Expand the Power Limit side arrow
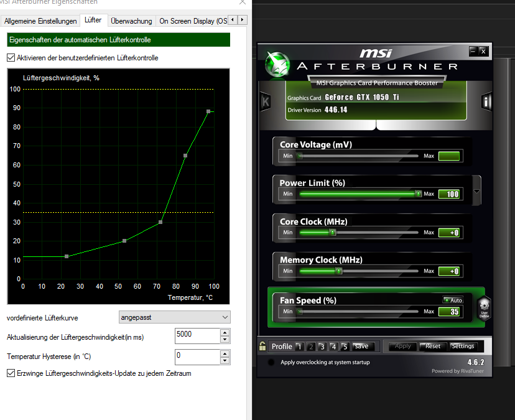515x420 pixels. click(476, 191)
